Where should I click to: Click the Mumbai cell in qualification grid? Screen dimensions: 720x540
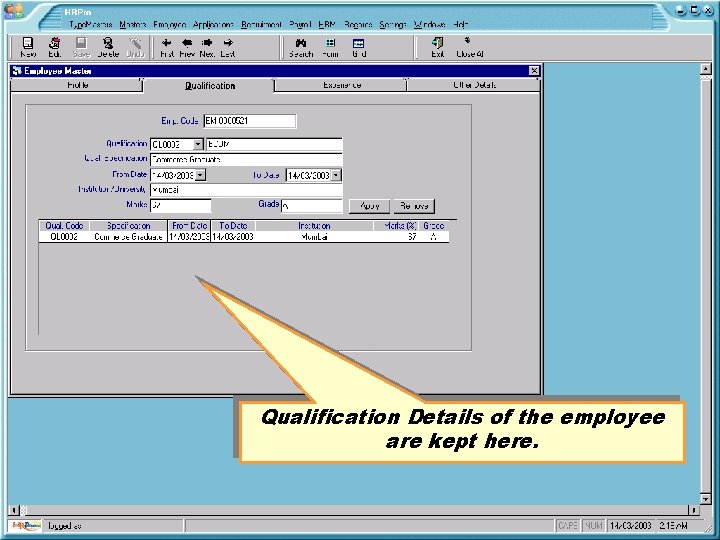tap(314, 237)
